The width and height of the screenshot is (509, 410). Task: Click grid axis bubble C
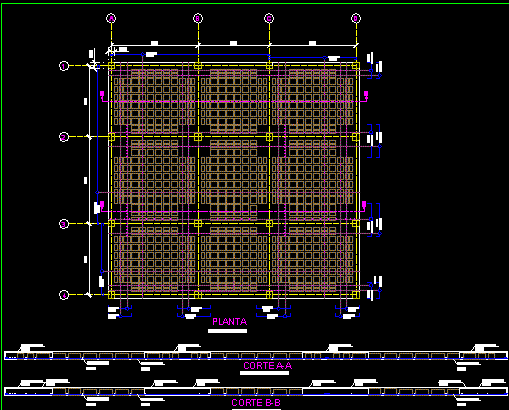[269, 18]
